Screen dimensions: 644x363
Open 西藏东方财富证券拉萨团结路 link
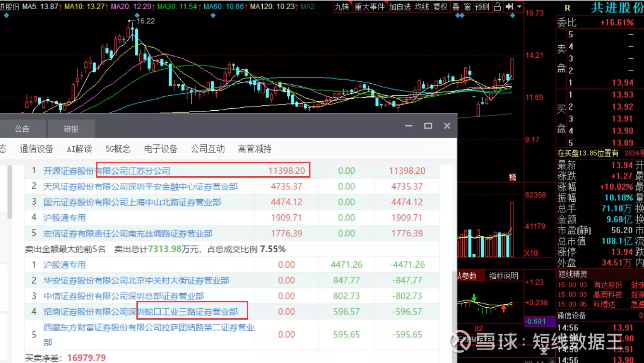[149, 335]
